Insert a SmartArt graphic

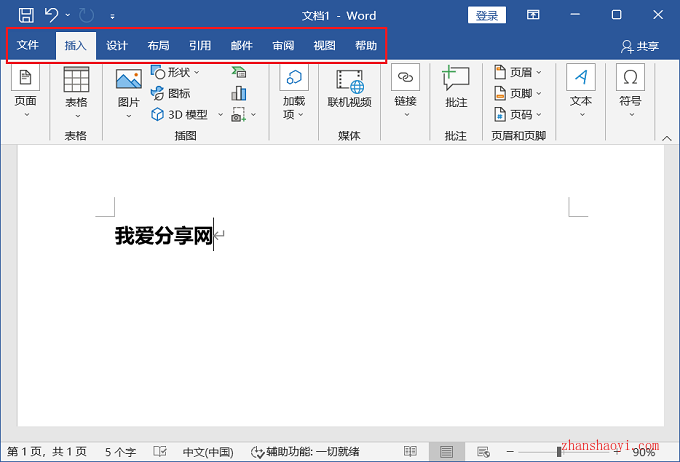click(x=239, y=72)
